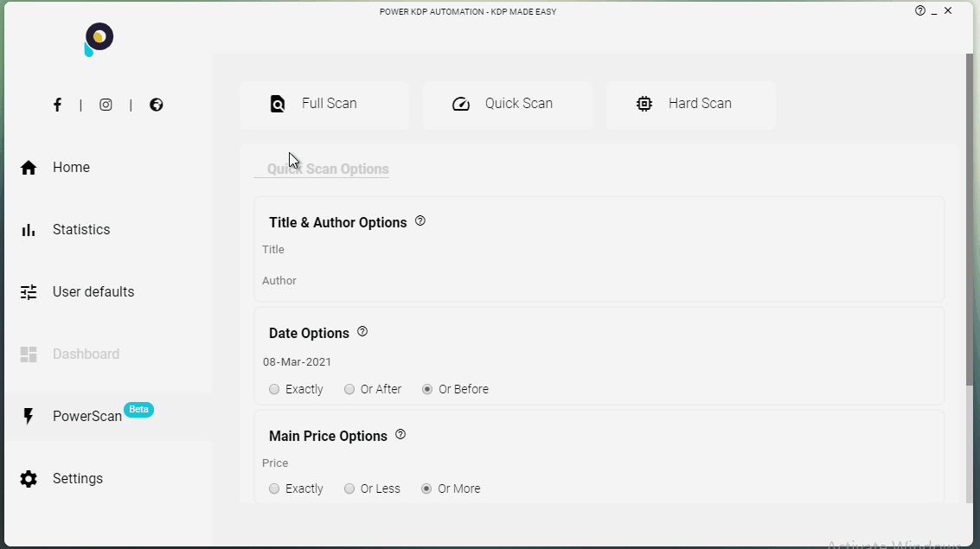Click the Settings gear icon
The image size is (980, 549).
(x=29, y=478)
